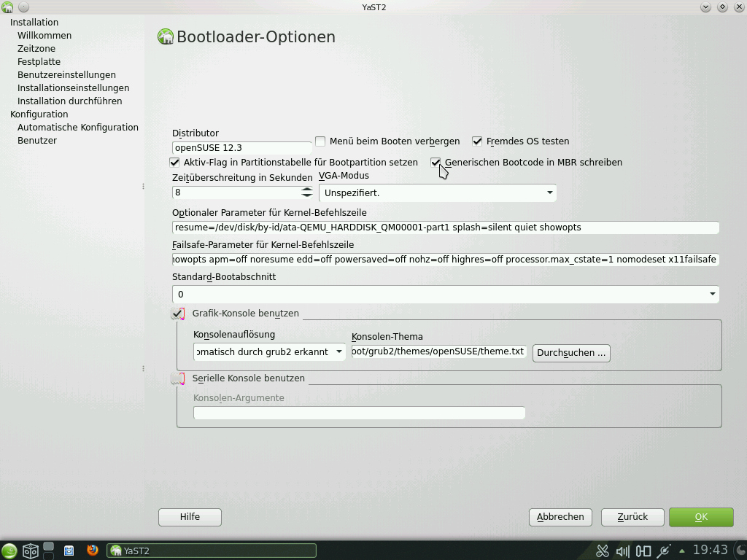Switch to the lower virtual desktop pager
This screenshot has width=747, height=560.
point(49,556)
